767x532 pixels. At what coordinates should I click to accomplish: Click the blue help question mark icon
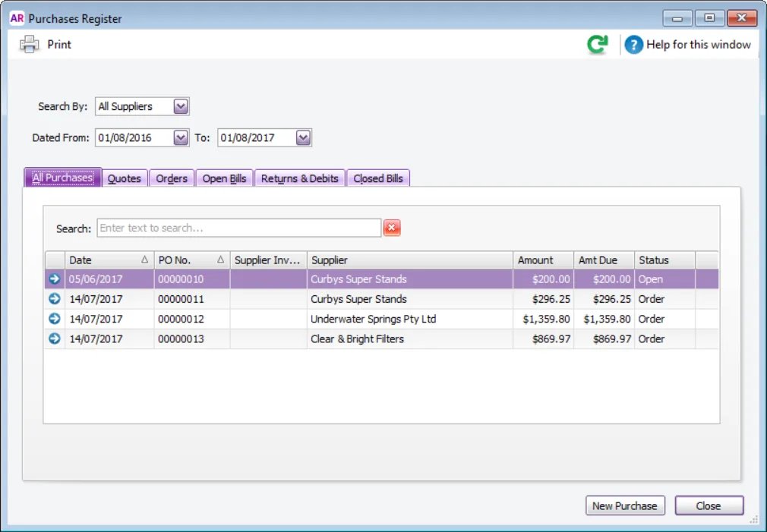pos(633,45)
